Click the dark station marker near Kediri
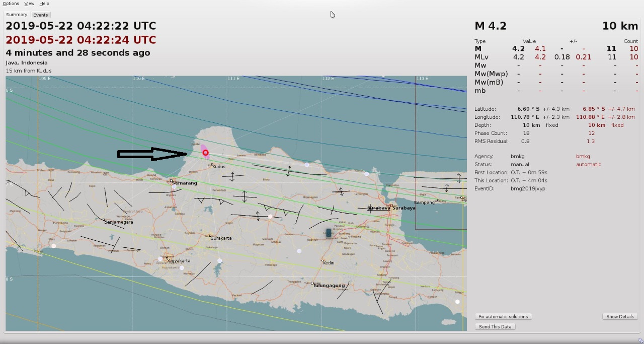The height and width of the screenshot is (344, 644). [329, 233]
